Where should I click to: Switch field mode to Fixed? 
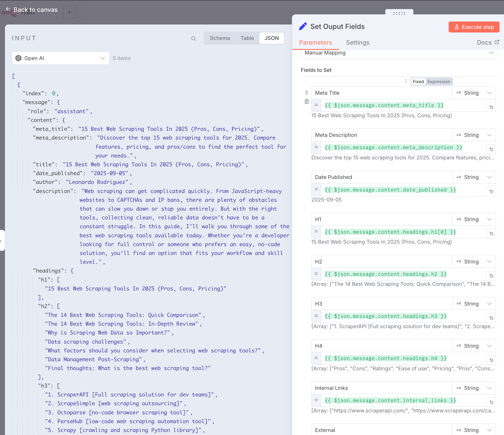tap(418, 81)
